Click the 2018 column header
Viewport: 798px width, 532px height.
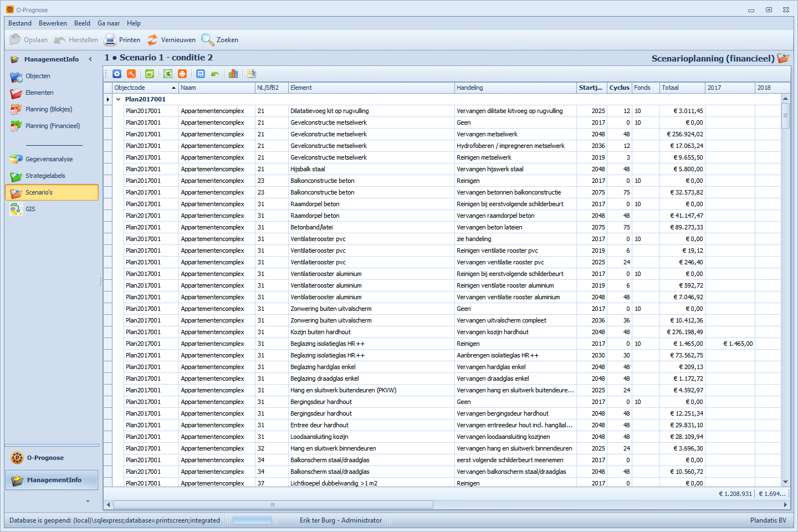(773, 88)
